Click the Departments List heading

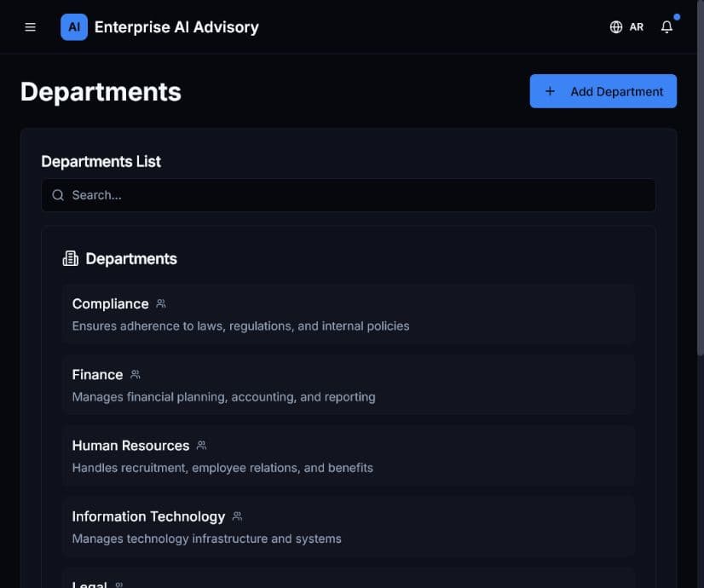pos(101,162)
